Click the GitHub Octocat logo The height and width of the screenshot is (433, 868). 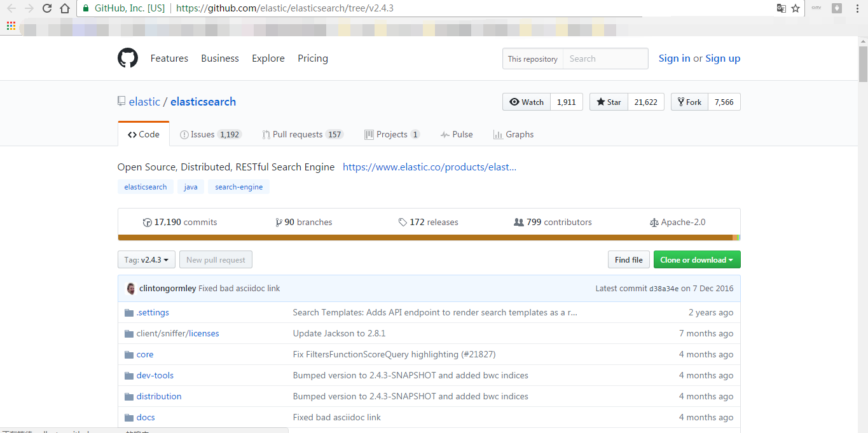(x=128, y=58)
